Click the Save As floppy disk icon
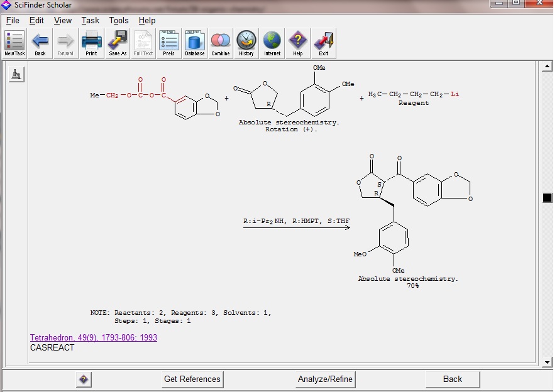The height and width of the screenshot is (392, 557). pos(118,43)
